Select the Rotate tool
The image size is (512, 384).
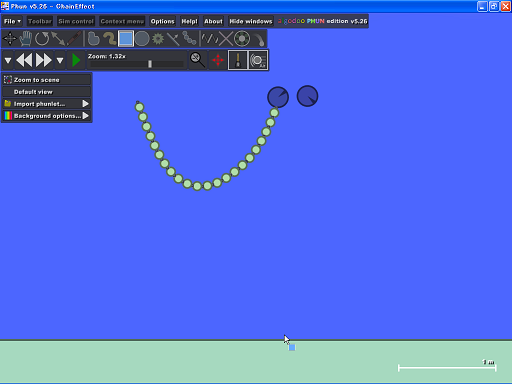pos(42,39)
